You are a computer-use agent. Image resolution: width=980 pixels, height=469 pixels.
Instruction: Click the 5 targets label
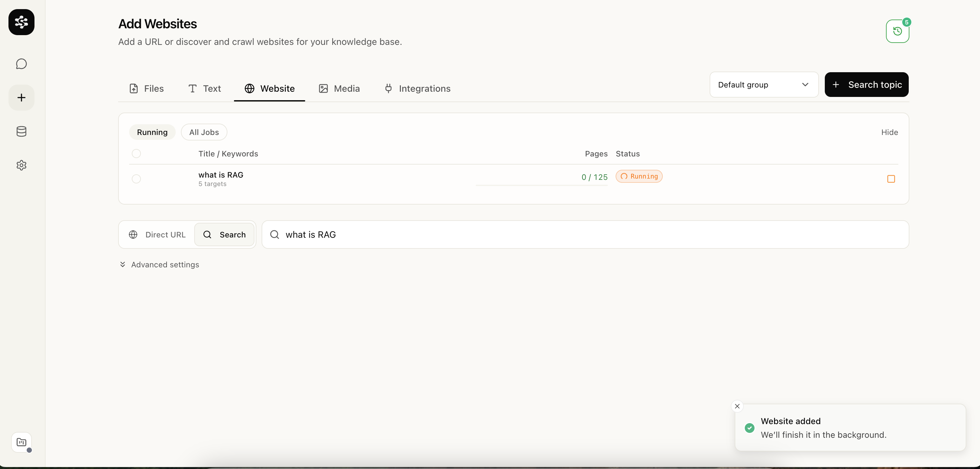click(x=212, y=184)
